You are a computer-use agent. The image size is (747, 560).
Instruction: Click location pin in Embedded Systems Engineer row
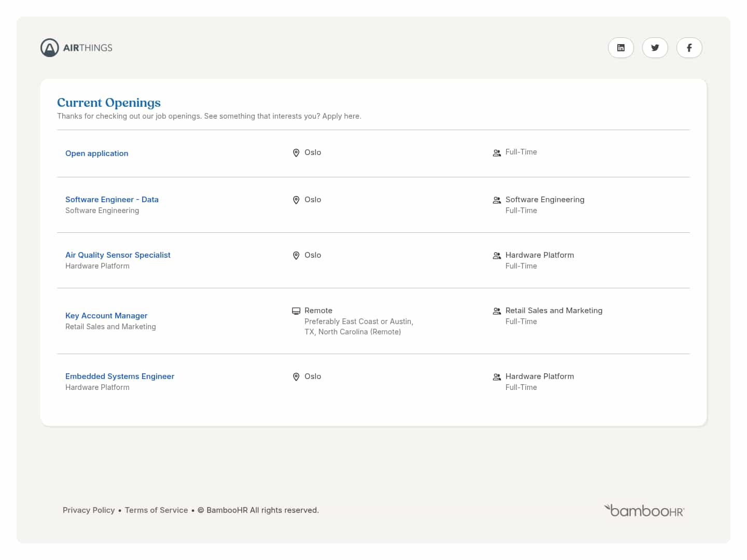pyautogui.click(x=296, y=377)
